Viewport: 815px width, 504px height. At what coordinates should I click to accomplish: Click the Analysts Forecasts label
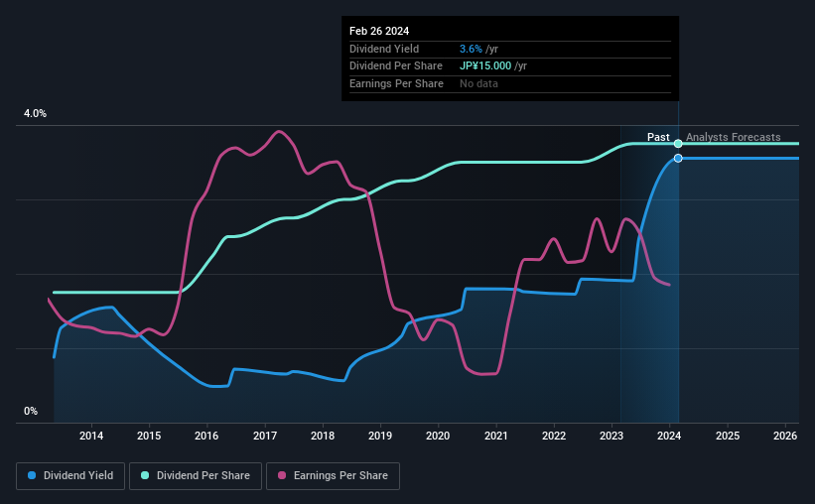coord(733,137)
